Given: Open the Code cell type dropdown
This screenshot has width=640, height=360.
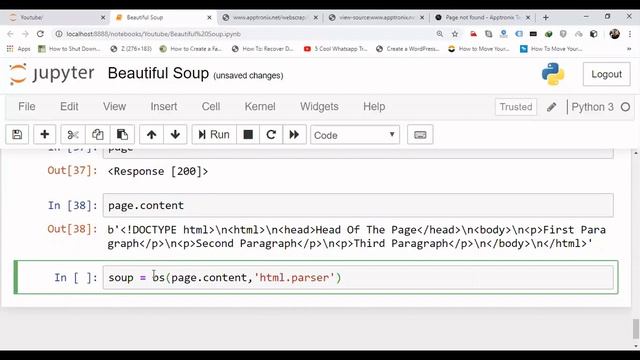Looking at the screenshot, I should 355,135.
